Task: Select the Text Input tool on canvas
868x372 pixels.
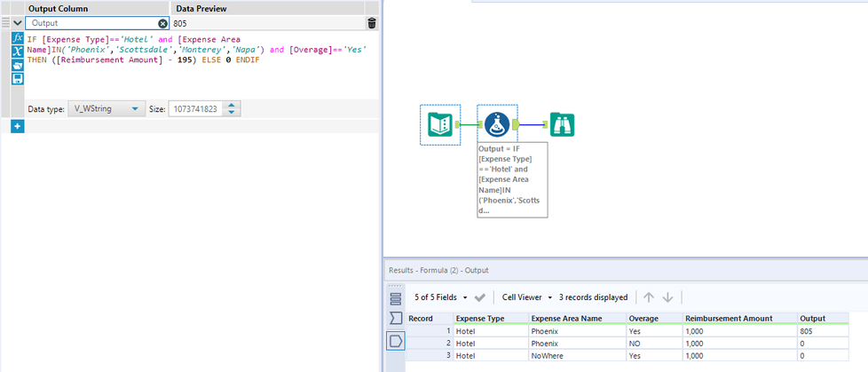Action: click(x=440, y=124)
